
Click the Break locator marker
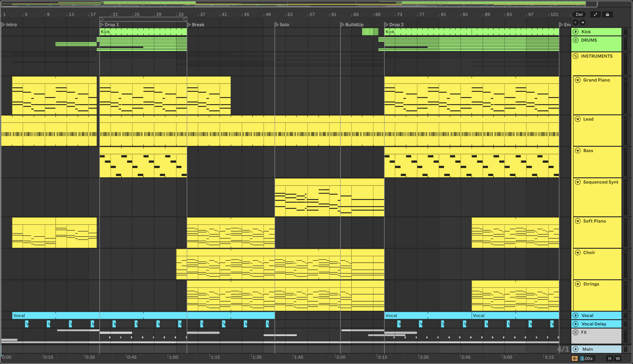coord(189,25)
